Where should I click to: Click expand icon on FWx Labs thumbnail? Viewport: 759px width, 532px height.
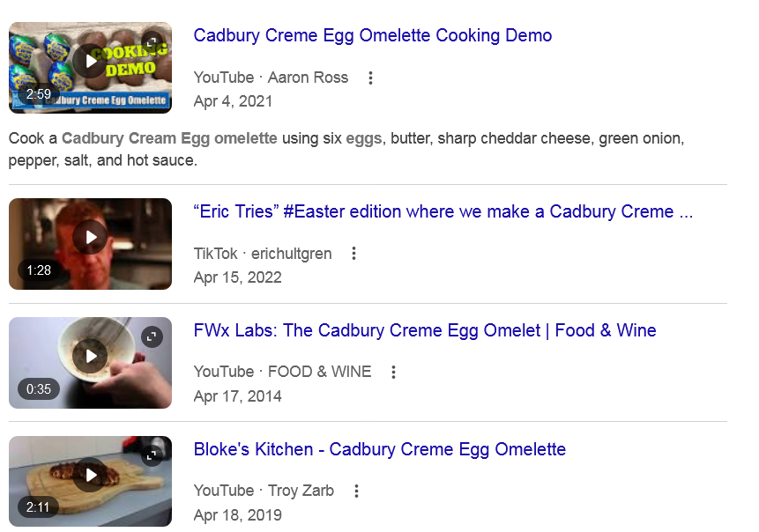[153, 336]
